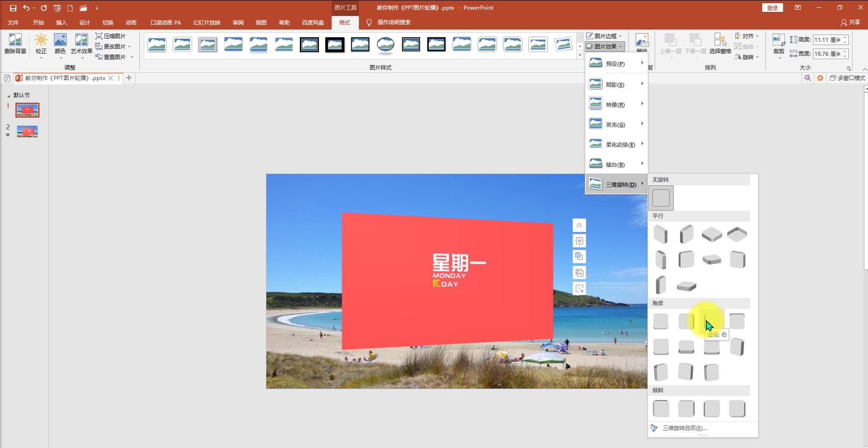This screenshot has height=448, width=868.
Task: Open the 旋转 rotate dropdown
Action: (x=747, y=57)
